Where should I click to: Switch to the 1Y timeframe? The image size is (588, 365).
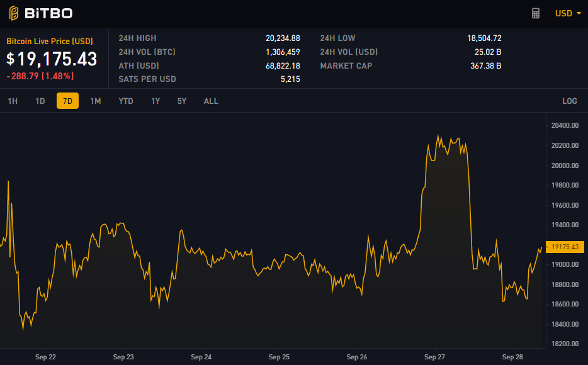tap(155, 101)
